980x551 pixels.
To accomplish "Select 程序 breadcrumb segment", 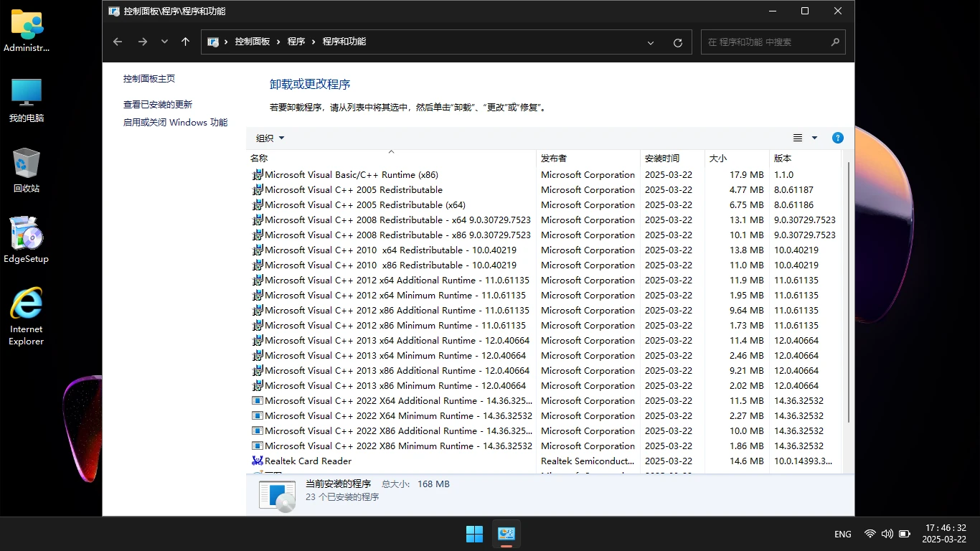I will [296, 42].
